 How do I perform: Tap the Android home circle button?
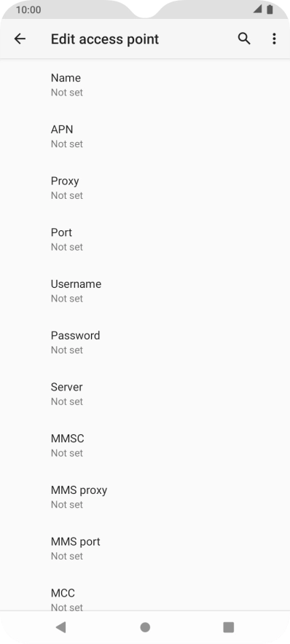pos(145,627)
